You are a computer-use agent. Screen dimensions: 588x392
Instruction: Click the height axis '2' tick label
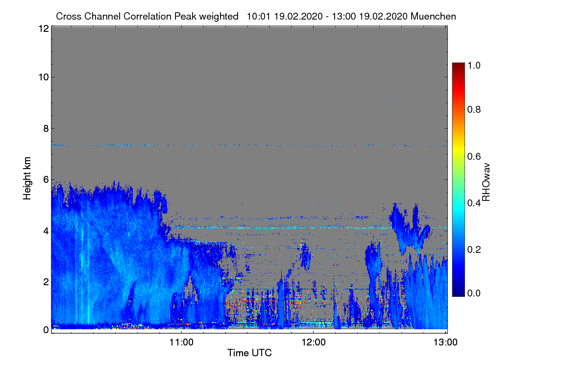(46, 281)
